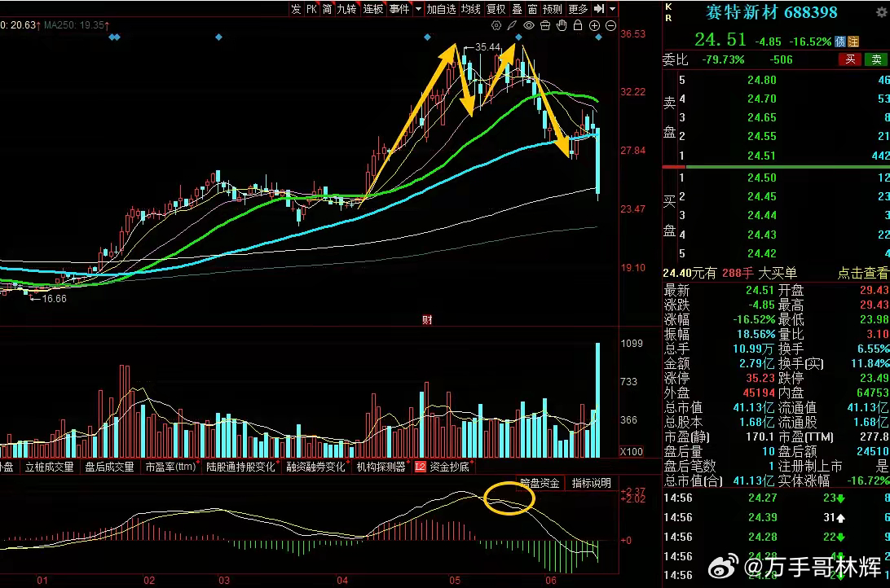Viewport: 890px width, 588px height.
Task: Click 加自选 to add to watchlist
Action: coord(442,9)
